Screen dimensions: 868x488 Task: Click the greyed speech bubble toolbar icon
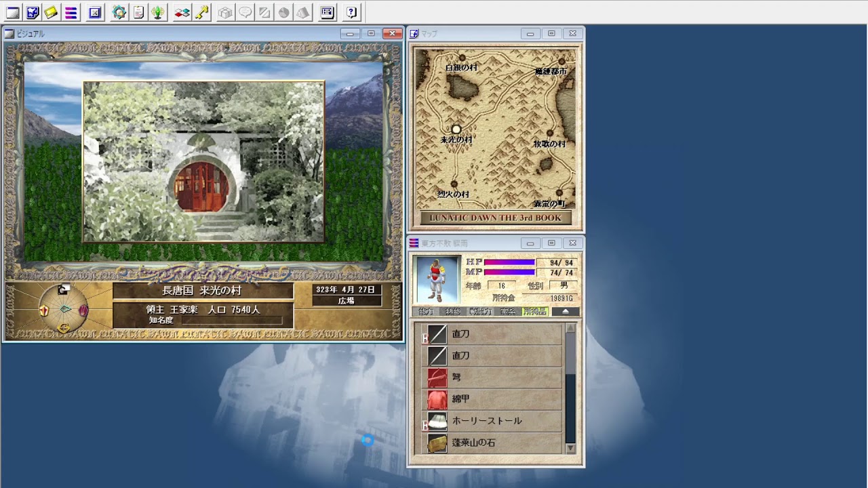pyautogui.click(x=245, y=12)
